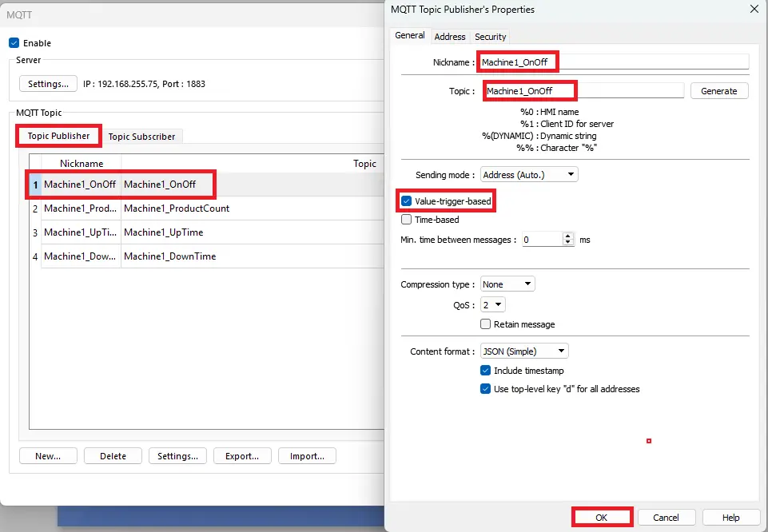Image resolution: width=768 pixels, height=532 pixels.
Task: Select the Machine1_ProductCount topic row
Action: pos(176,208)
